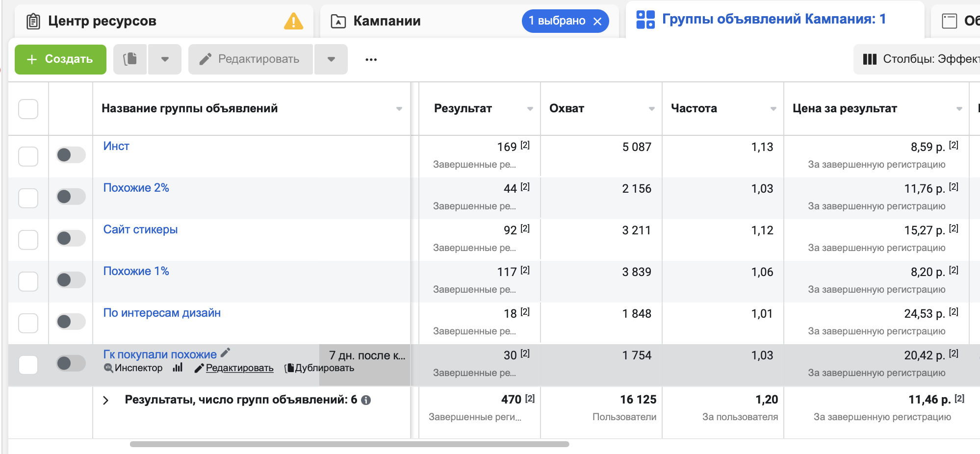Switch to the Кампании tab
The width and height of the screenshot is (980, 454).
tap(387, 21)
